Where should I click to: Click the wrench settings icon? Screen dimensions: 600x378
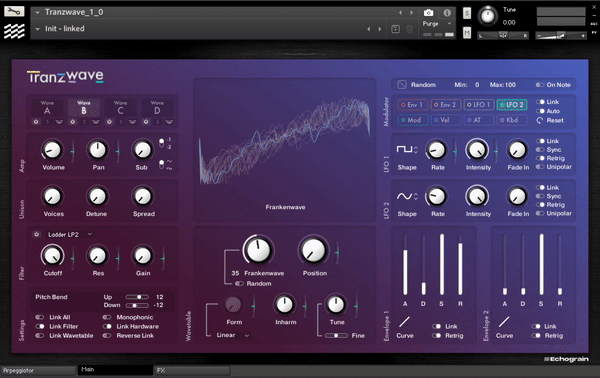tap(14, 11)
